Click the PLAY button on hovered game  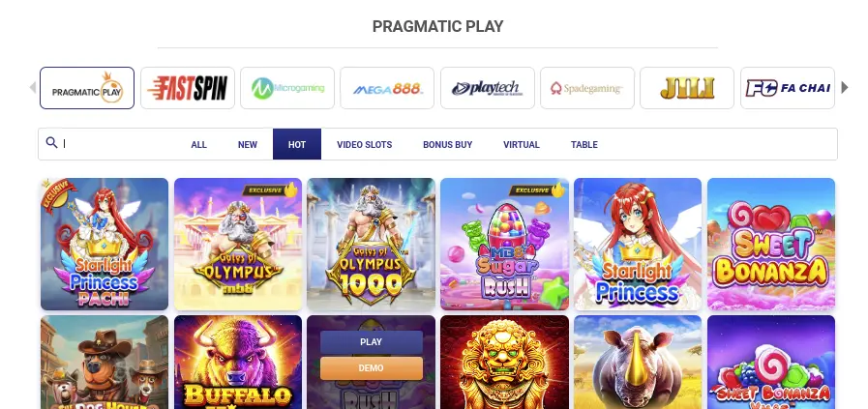click(372, 342)
